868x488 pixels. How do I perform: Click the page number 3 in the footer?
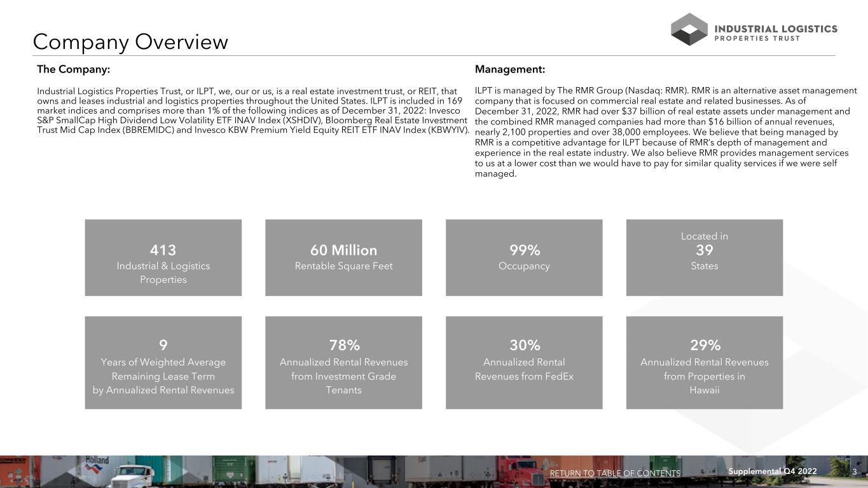[x=855, y=471]
